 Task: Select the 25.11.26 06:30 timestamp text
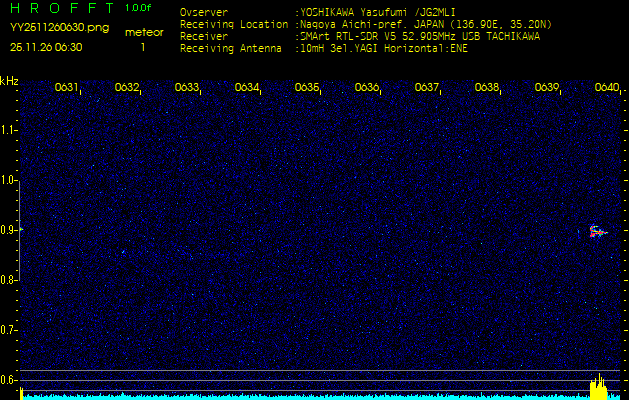(x=46, y=46)
